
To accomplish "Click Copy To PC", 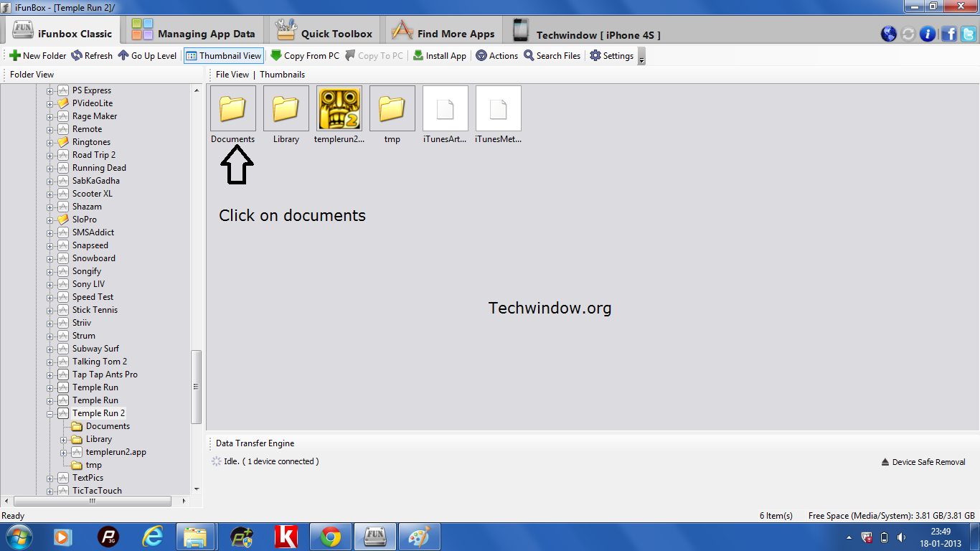I will pos(374,55).
